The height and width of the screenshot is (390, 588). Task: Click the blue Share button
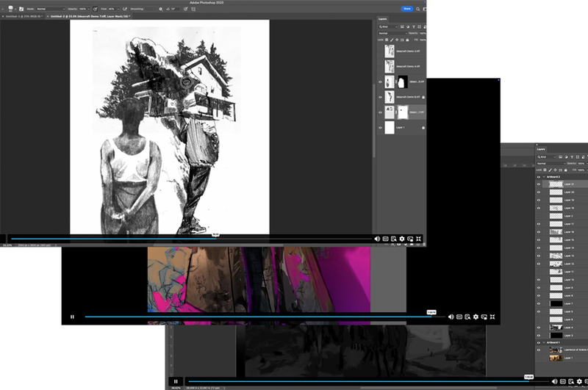point(406,9)
